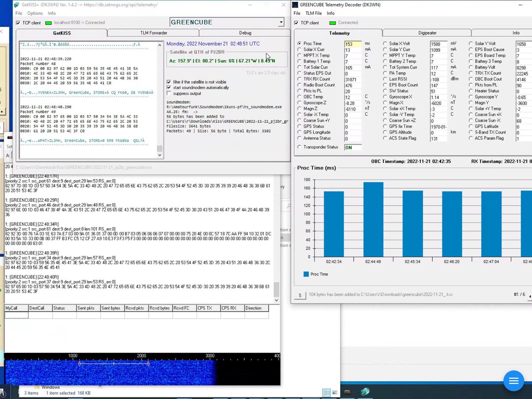
Task: Click the Proc Time value field
Action: pos(353,44)
